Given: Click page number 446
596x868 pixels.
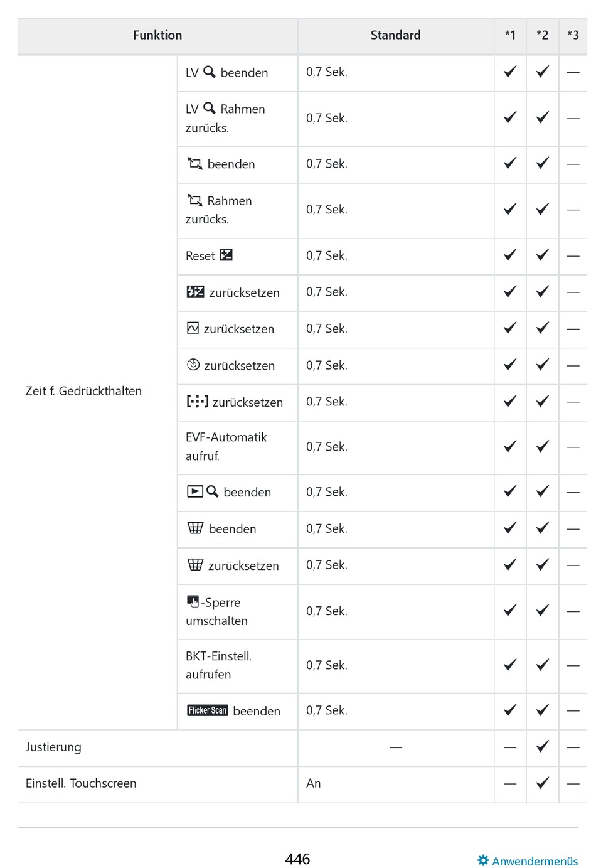Looking at the screenshot, I should coord(297,859).
